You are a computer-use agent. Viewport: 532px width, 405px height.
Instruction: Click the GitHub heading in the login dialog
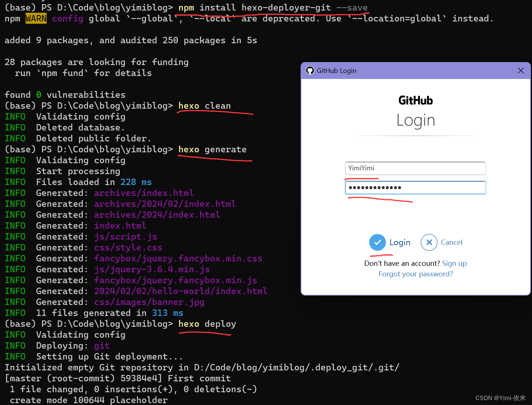[416, 100]
